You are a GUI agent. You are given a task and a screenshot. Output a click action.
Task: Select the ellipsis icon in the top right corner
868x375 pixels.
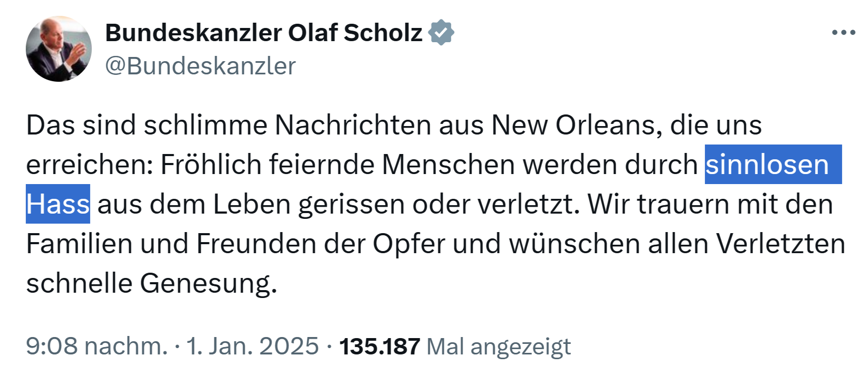point(843,33)
